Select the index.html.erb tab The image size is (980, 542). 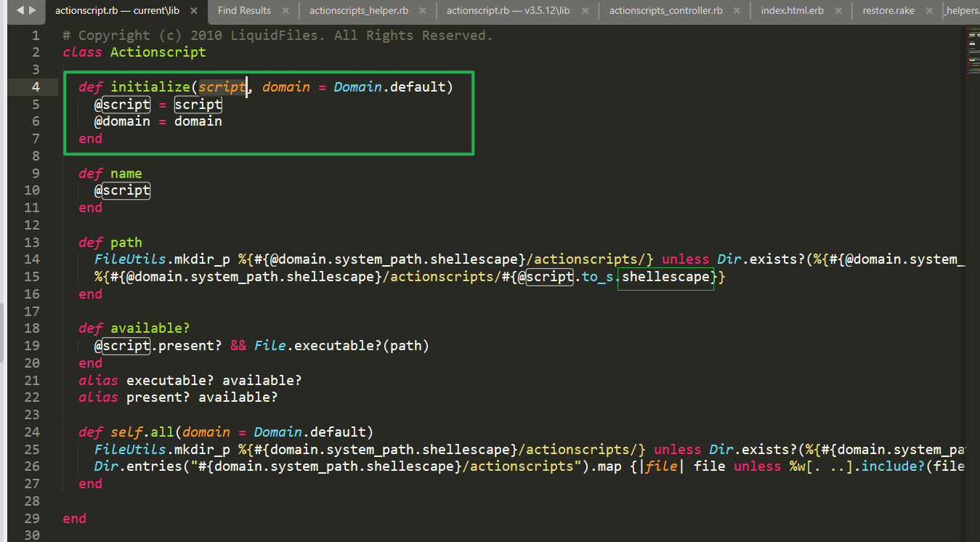coord(793,11)
